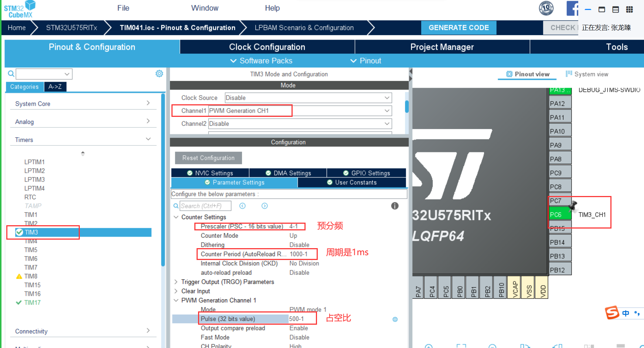
Task: Click the parameter search magnifier icon
Action: [176, 206]
